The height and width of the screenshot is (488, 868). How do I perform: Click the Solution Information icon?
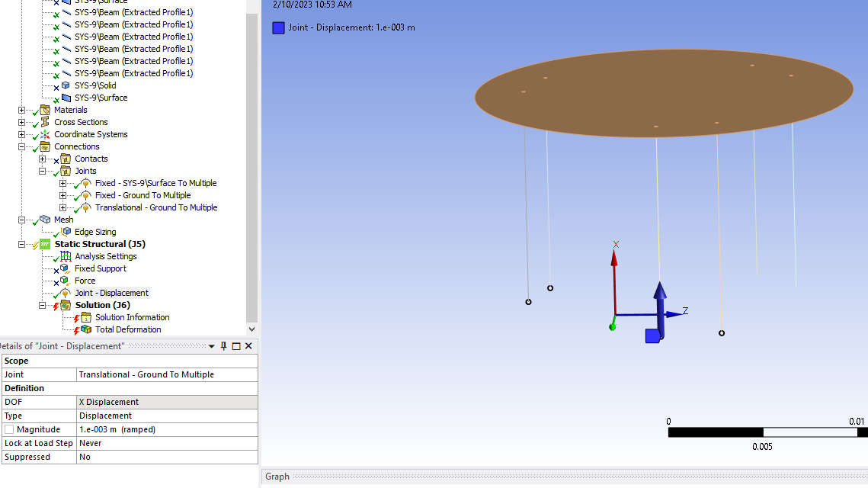pos(86,317)
